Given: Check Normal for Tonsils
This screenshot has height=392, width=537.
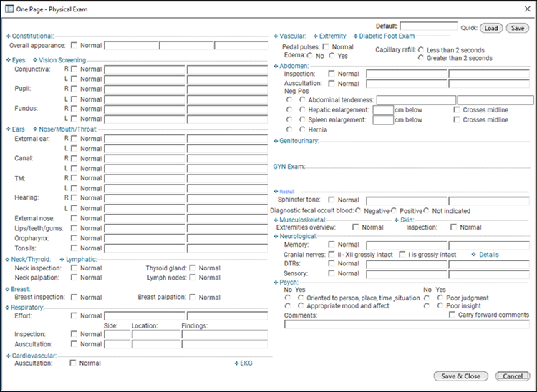Looking at the screenshot, I should (x=74, y=248).
